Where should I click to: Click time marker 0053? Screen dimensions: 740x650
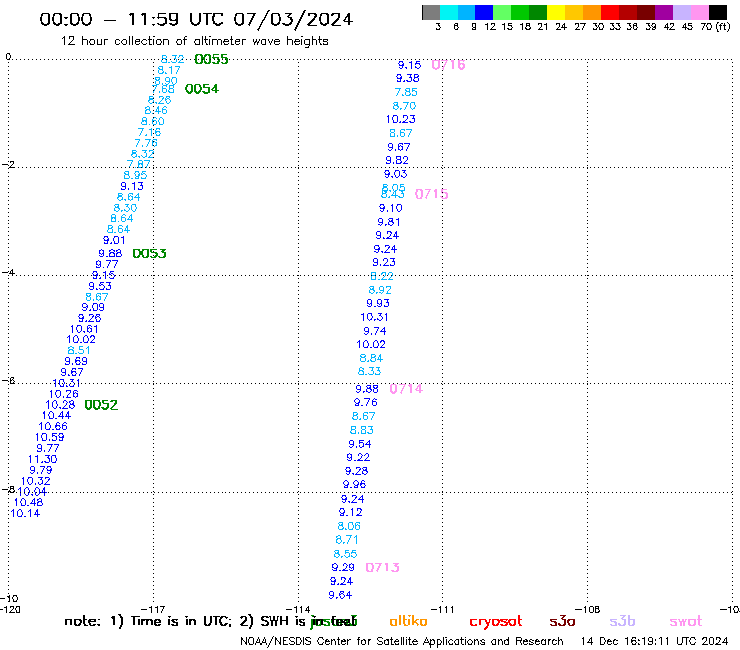pos(149,254)
